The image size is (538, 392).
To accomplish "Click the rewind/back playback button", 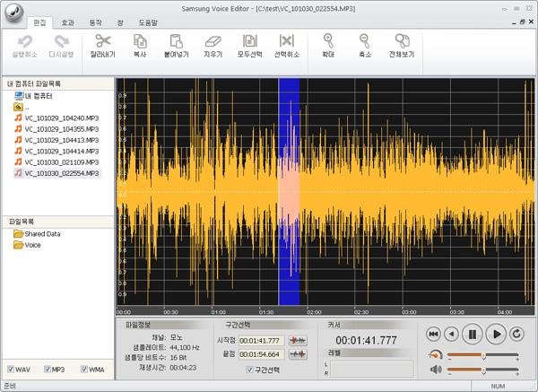I will 451,334.
